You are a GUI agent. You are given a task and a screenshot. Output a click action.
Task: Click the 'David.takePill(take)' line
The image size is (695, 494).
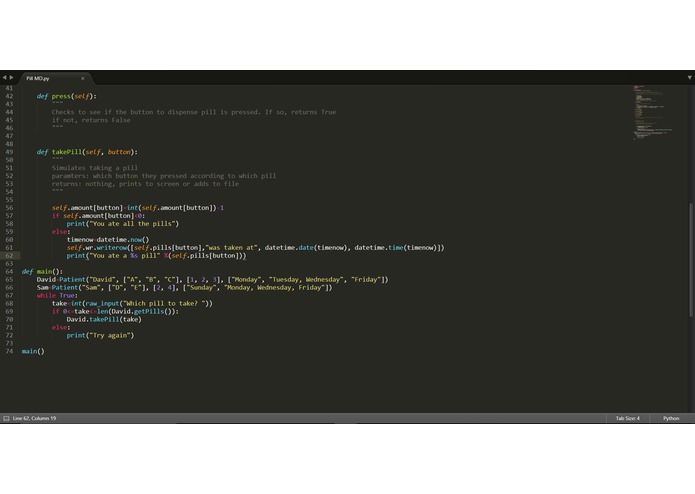click(x=104, y=319)
